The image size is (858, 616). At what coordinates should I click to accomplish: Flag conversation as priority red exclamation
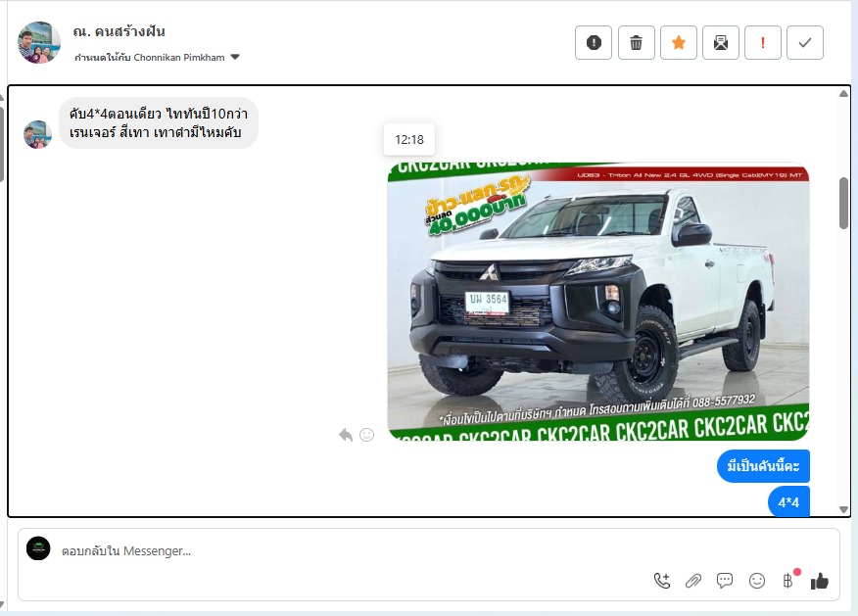(763, 43)
